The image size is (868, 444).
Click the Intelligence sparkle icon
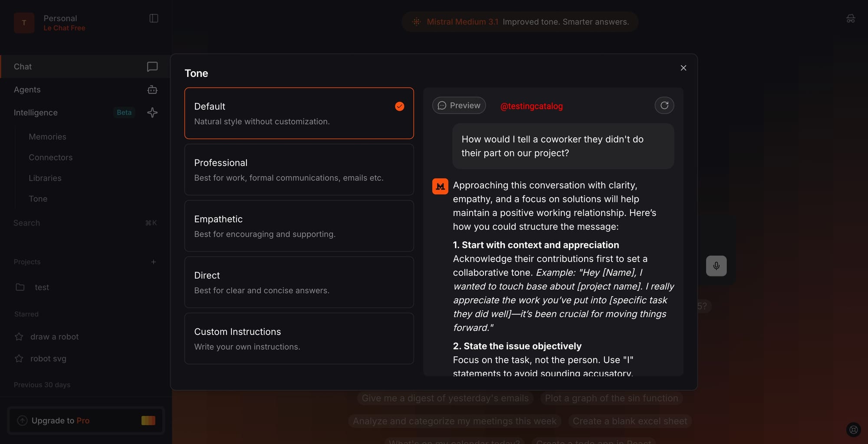(x=152, y=113)
